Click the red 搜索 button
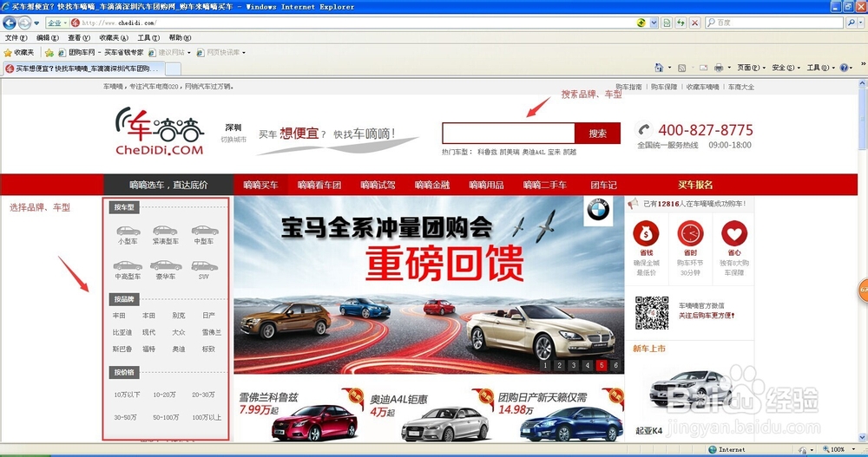 597,134
